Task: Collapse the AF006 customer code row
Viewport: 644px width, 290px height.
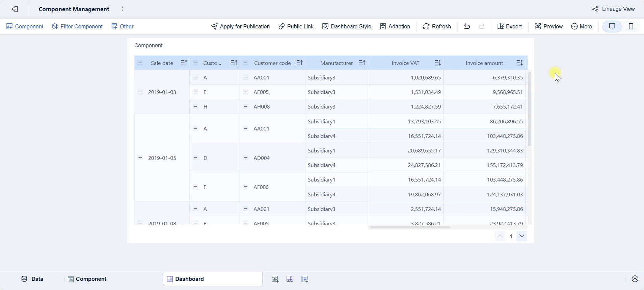Action: 246,187
